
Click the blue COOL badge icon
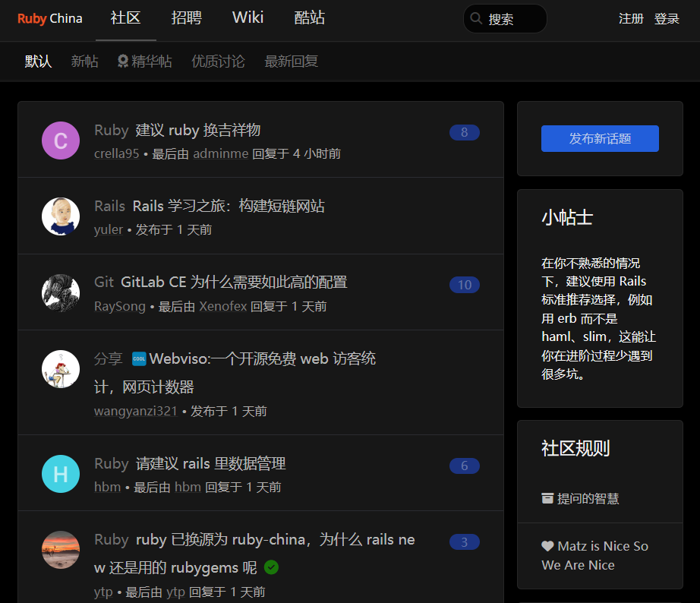click(139, 358)
